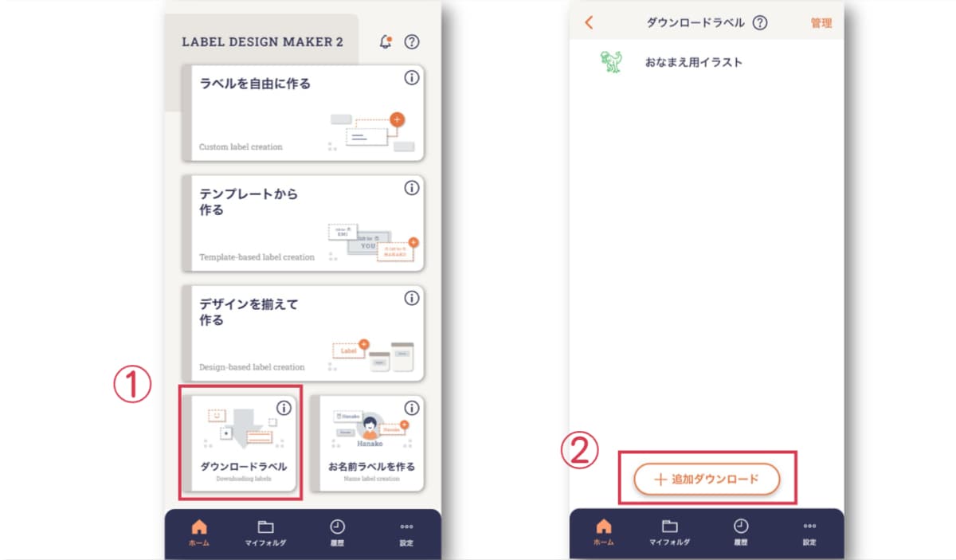The image size is (956, 560).
Task: Show info for デザインを揃えて作る card
Action: point(412,298)
